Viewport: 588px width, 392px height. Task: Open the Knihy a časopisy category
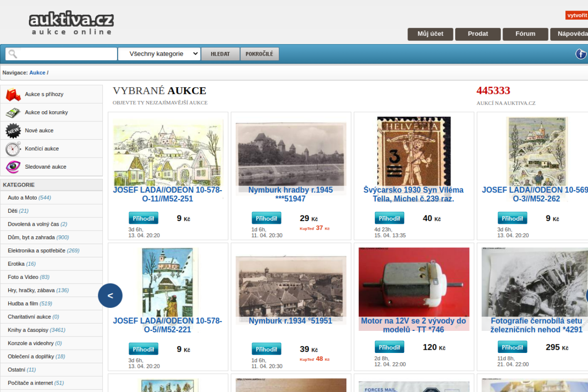(28, 330)
